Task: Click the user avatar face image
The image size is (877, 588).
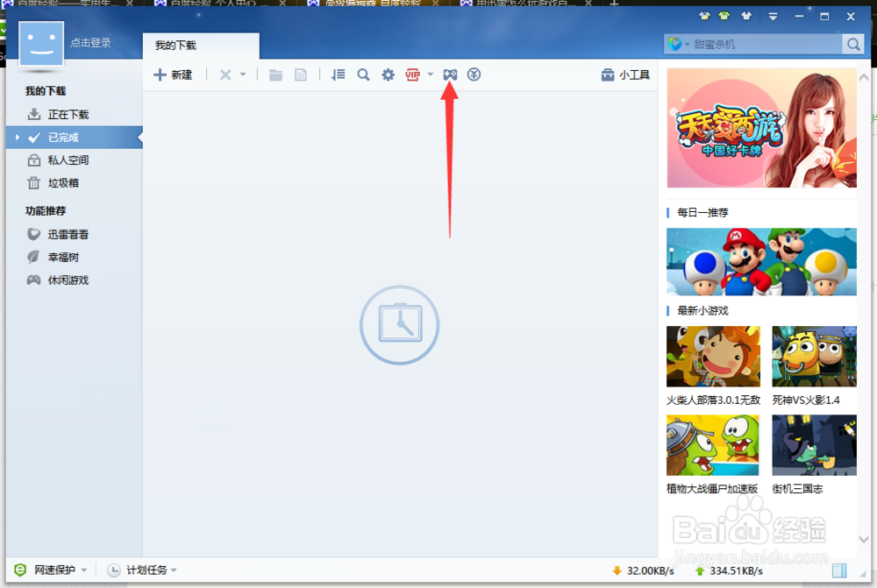Action: (x=41, y=44)
